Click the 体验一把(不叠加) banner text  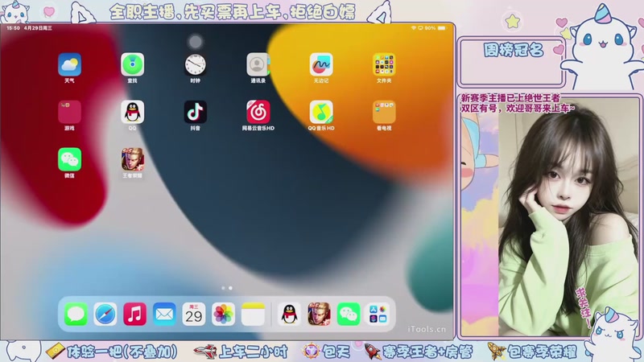pyautogui.click(x=122, y=352)
